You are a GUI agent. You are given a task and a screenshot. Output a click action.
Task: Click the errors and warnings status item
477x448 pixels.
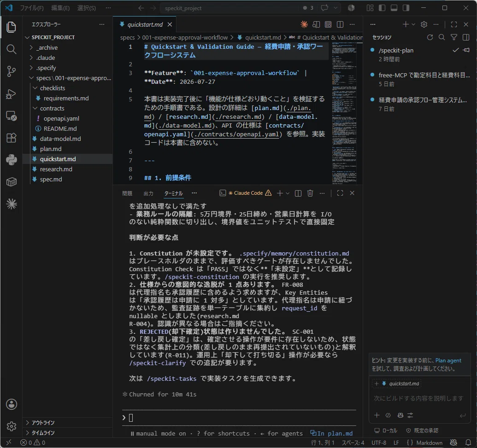coord(33,442)
